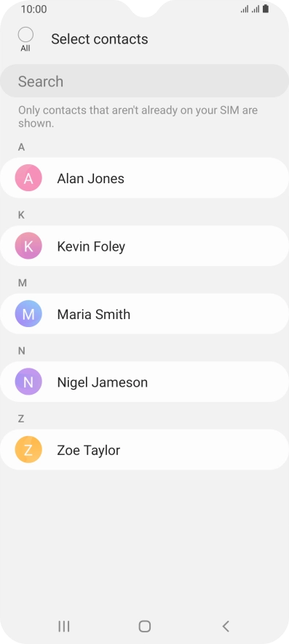Image resolution: width=289 pixels, height=644 pixels.
Task: Tap Alan Jones pink A avatar
Action: [28, 178]
